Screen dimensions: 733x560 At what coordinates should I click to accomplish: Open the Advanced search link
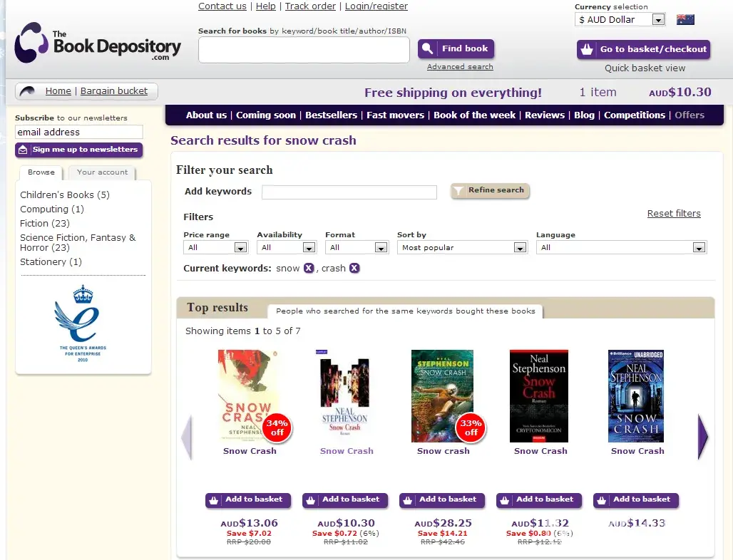pos(460,67)
